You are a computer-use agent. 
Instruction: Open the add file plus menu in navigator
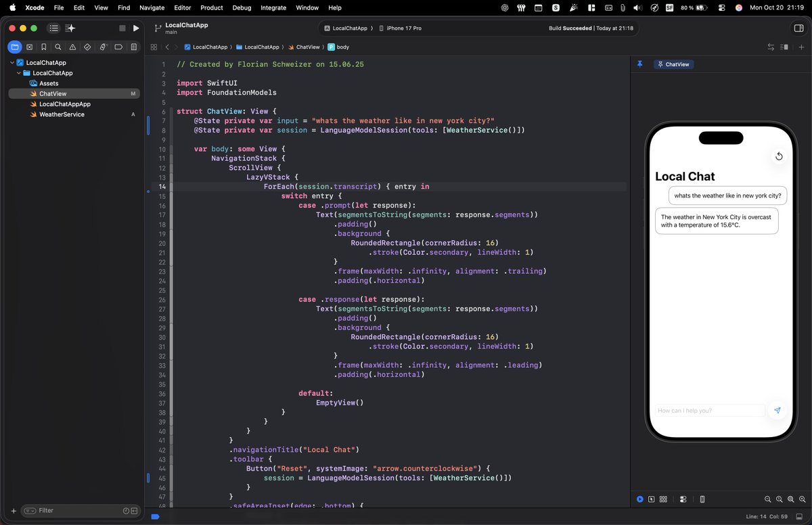(x=13, y=511)
